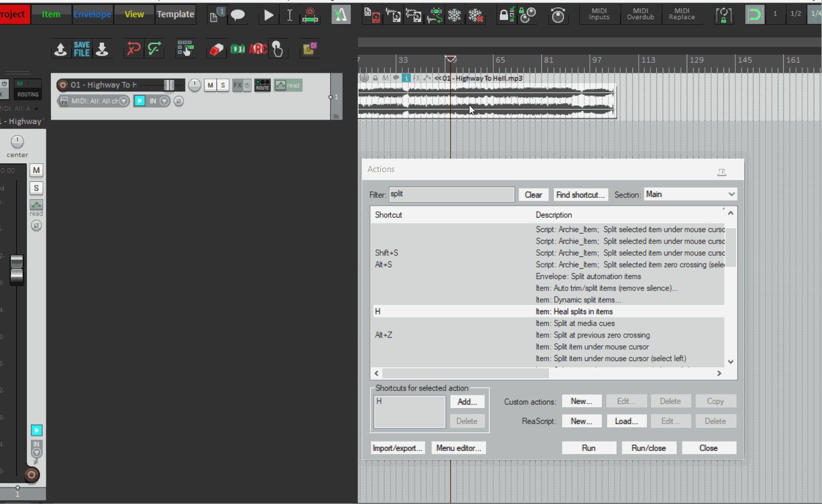This screenshot has width=822, height=504.
Task: Click the item-to-waveform convert icon
Action: click(435, 15)
